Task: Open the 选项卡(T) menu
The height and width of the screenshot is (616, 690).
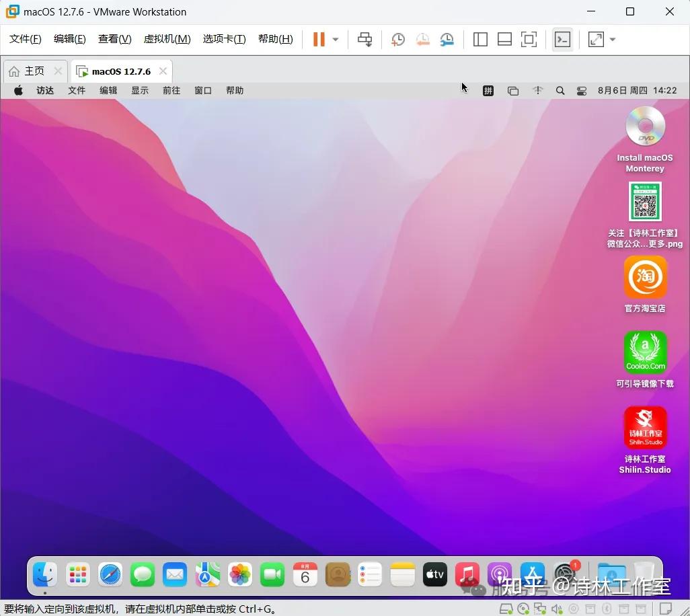Action: (225, 39)
